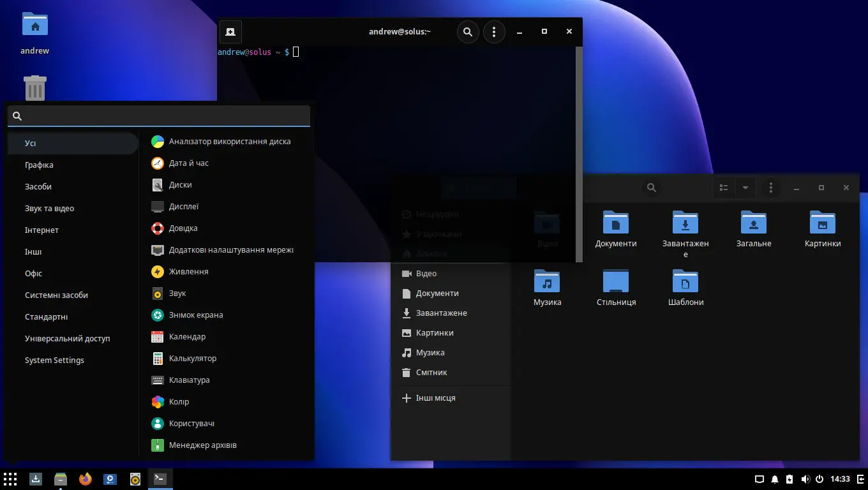Screen dimensions: 868x490
Task: Click the 14:33 clock in the panel
Action: point(841,479)
